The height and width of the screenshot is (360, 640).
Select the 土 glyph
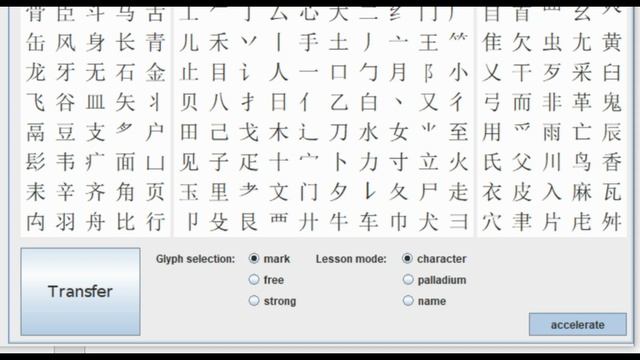click(x=338, y=42)
